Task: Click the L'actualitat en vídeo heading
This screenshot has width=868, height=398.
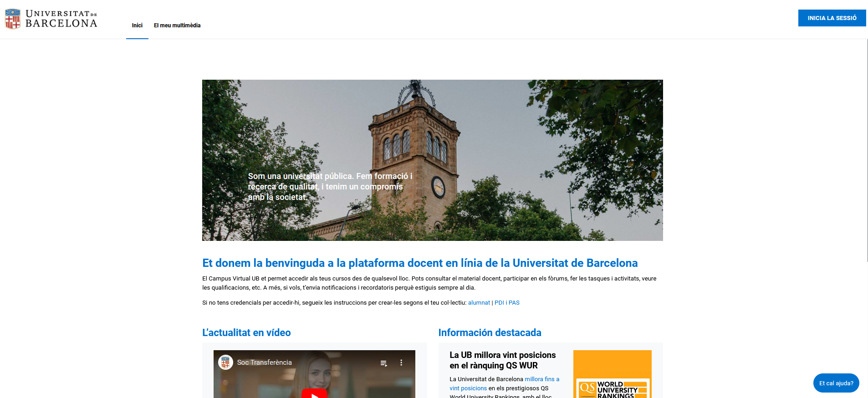Action: 246,333
